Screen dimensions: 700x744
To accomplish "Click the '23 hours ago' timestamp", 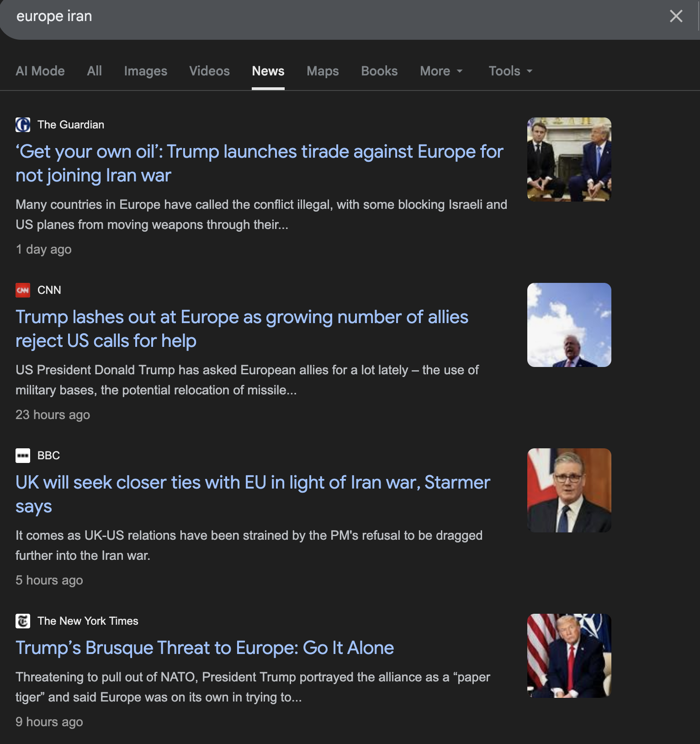I will 53,415.
